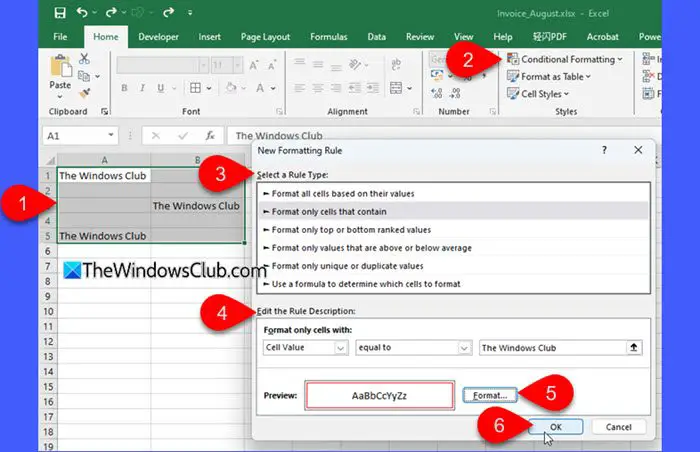700x452 pixels.
Task: Click the Decrease Indent icon
Action: [355, 88]
